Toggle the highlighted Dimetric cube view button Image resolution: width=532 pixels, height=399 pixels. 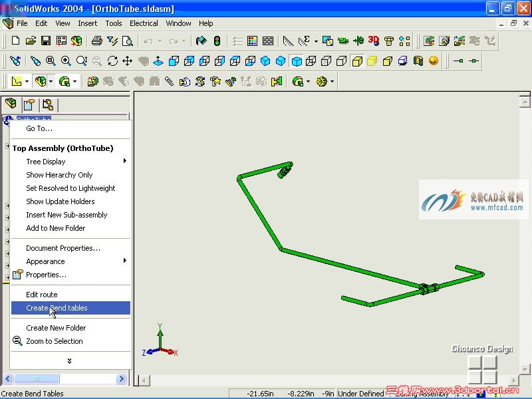point(297,61)
